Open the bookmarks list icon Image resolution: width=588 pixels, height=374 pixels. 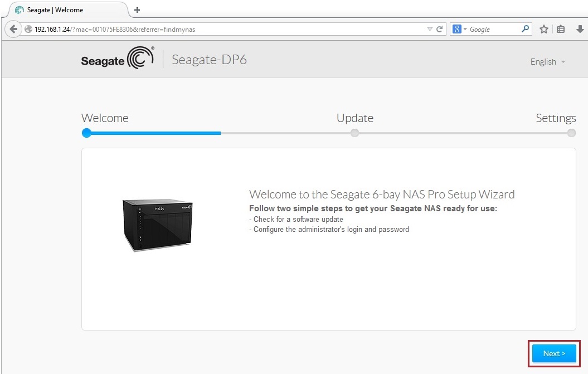pyautogui.click(x=561, y=29)
